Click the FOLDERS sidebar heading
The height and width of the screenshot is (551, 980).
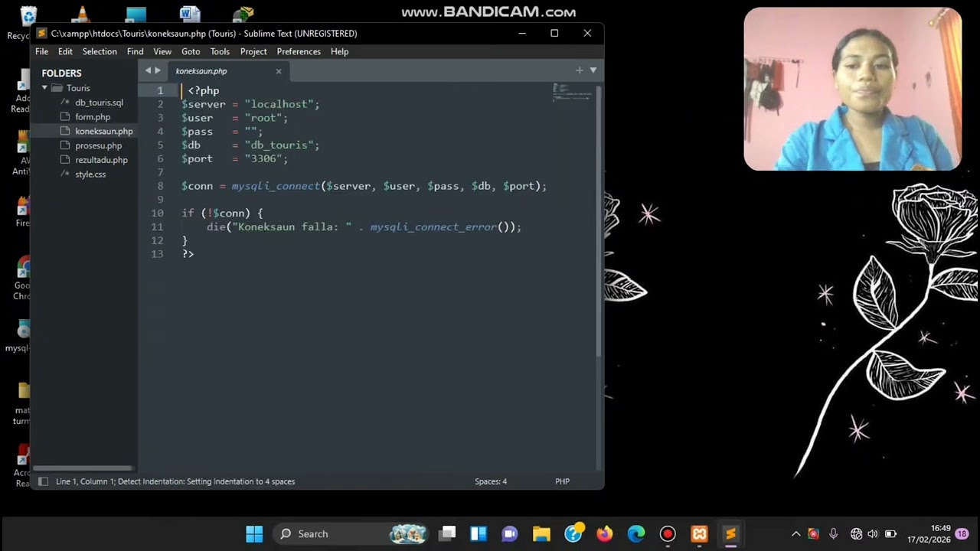tap(61, 73)
